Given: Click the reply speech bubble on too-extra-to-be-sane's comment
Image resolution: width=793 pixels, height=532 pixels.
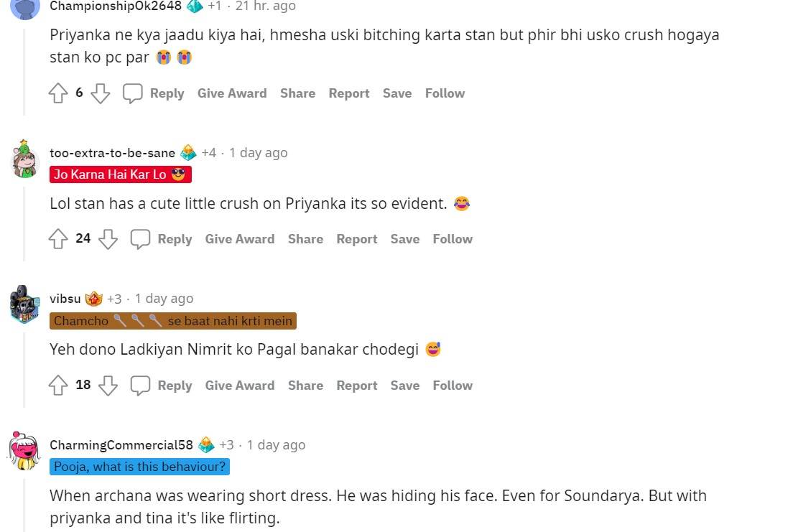Looking at the screenshot, I should click(140, 238).
